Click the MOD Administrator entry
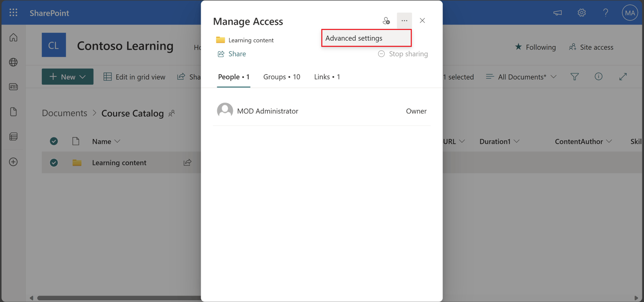Viewport: 644px width, 302px height. 322,111
